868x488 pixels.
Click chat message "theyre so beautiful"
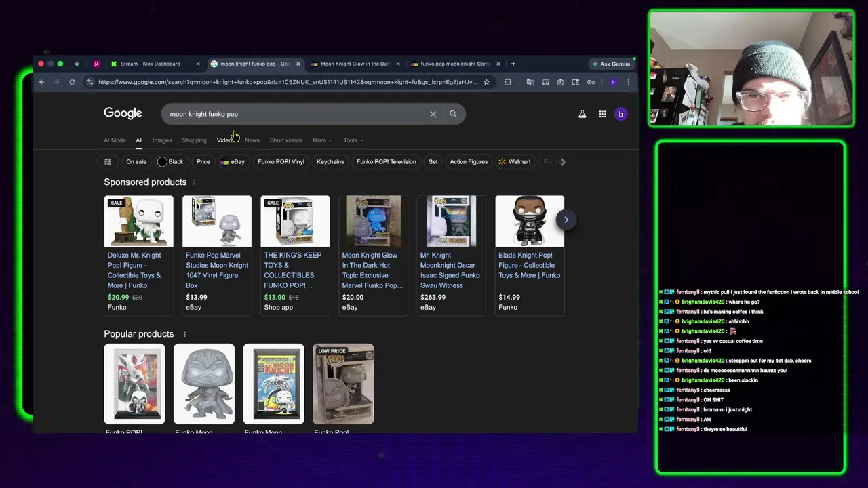725,429
